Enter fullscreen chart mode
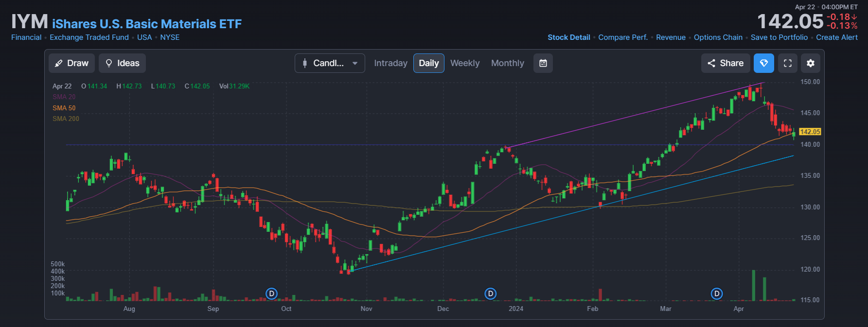This screenshot has width=868, height=327. 788,63
